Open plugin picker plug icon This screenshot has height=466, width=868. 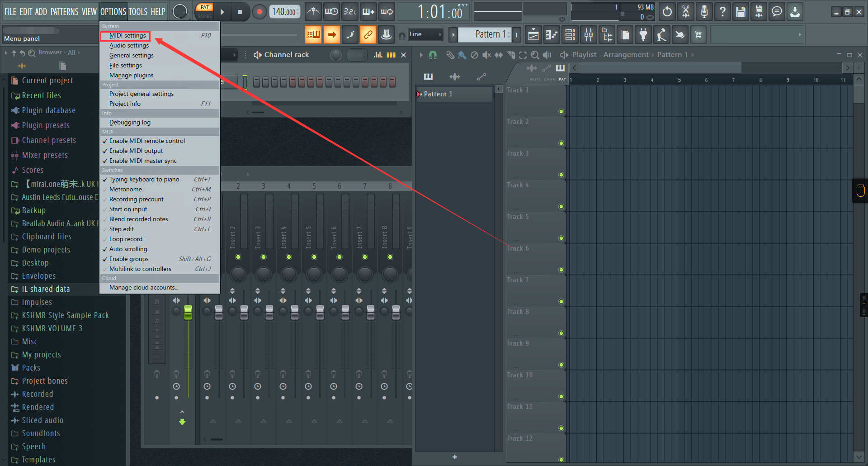coord(643,34)
